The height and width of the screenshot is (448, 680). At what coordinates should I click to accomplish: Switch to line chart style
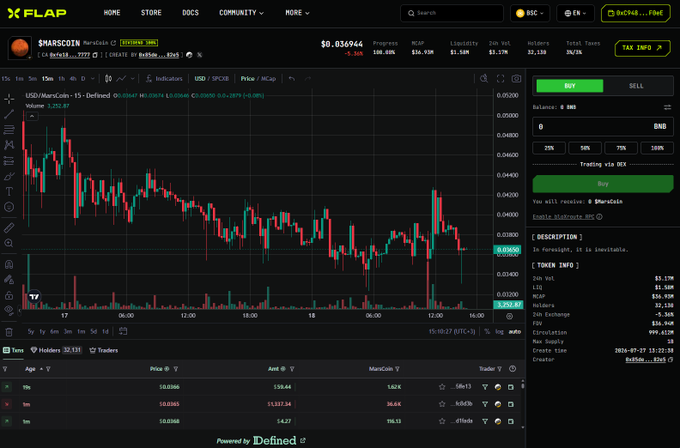click(121, 78)
